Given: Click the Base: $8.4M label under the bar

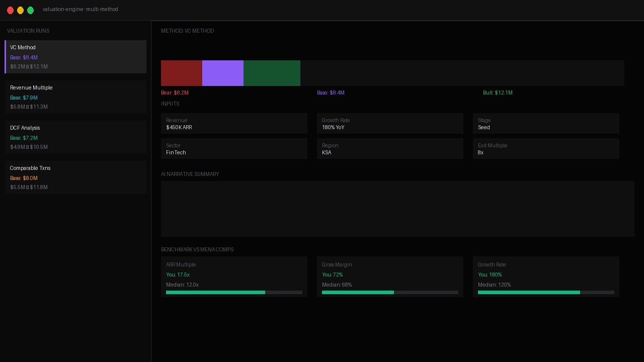Looking at the screenshot, I should (331, 93).
